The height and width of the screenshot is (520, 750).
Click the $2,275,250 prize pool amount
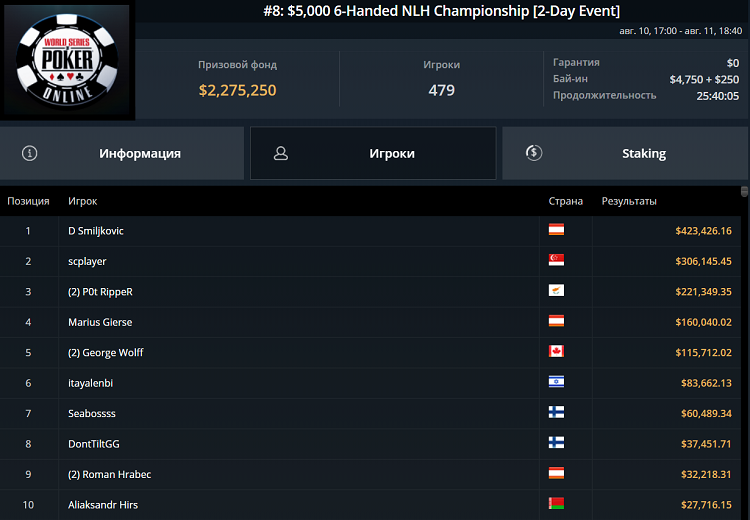coord(237,90)
